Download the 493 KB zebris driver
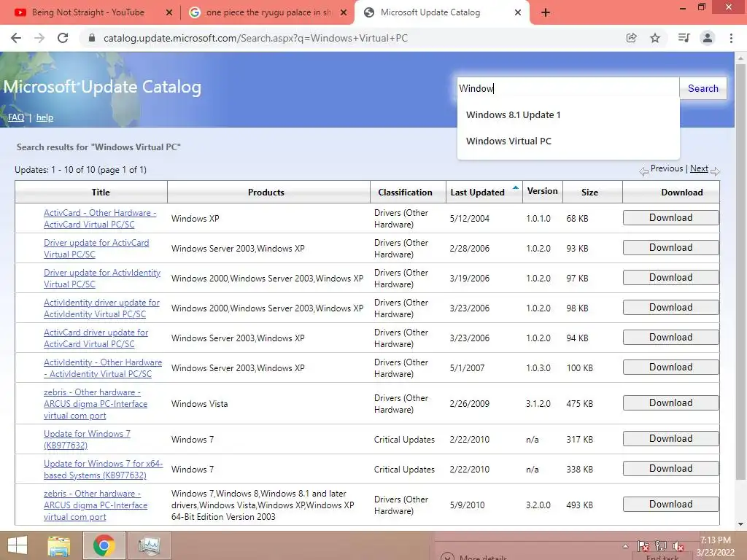747x560 pixels. 670,505
